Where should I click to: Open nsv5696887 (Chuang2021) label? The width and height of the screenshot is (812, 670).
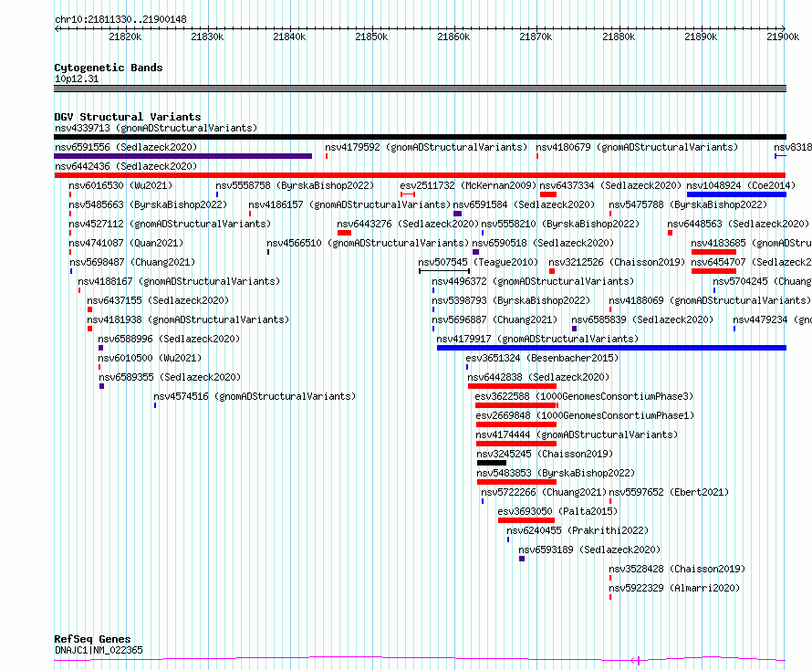tap(494, 319)
